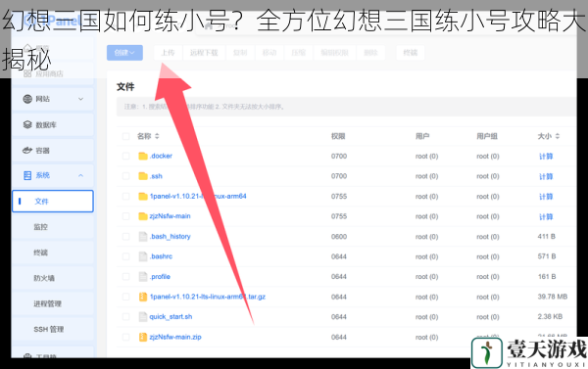Calculate size via 计算 for 1panel-v1.10.21 folder
588x369 pixels.
pos(546,197)
